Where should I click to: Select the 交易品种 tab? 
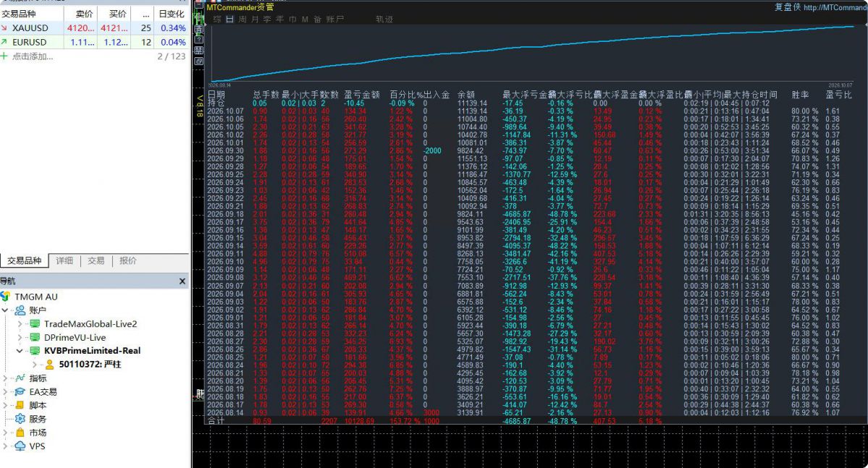point(25,260)
